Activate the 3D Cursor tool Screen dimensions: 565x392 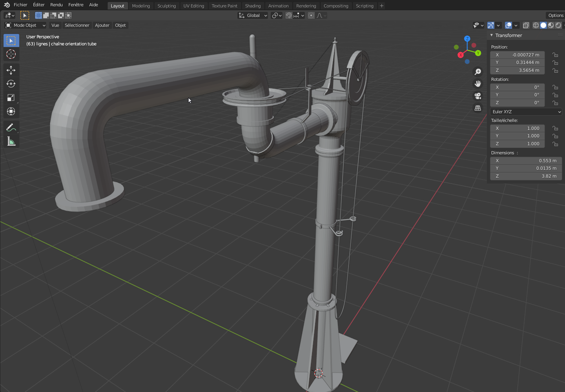11,54
